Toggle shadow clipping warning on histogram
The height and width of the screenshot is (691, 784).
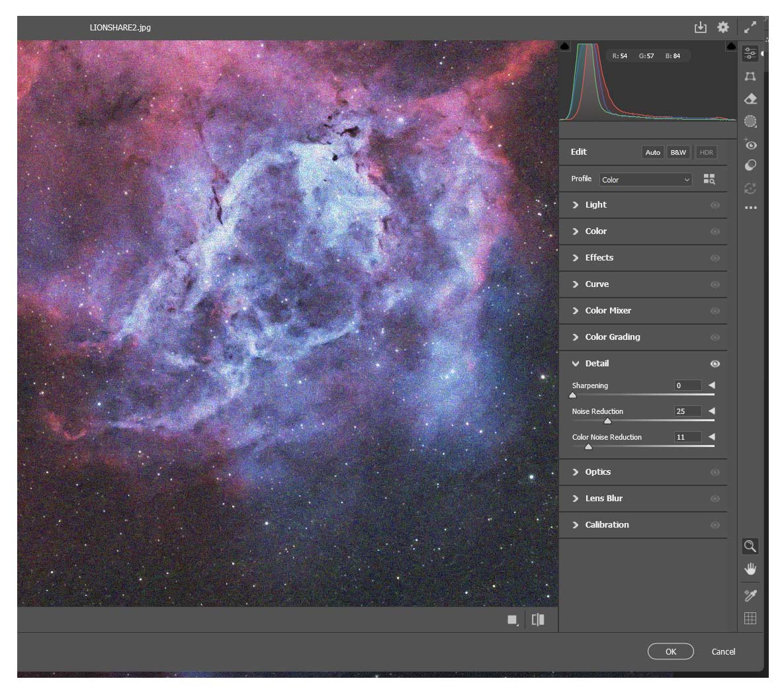tap(566, 46)
